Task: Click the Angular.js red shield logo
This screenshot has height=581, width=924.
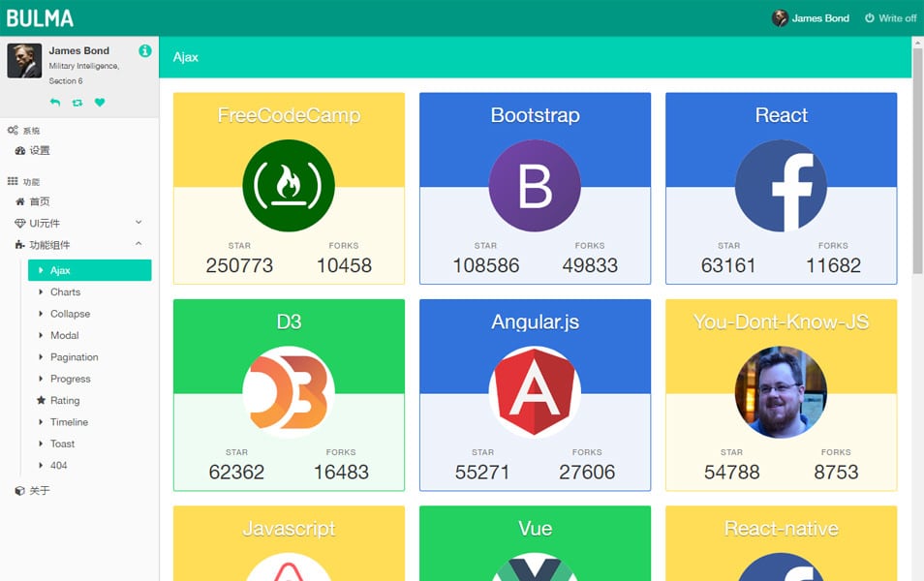Action: coord(535,392)
